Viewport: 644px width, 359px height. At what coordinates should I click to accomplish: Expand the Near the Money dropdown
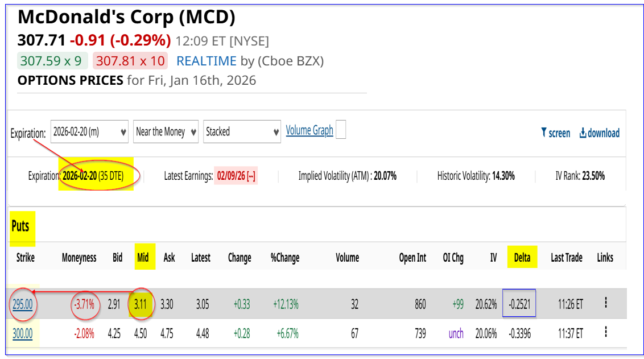(x=166, y=132)
